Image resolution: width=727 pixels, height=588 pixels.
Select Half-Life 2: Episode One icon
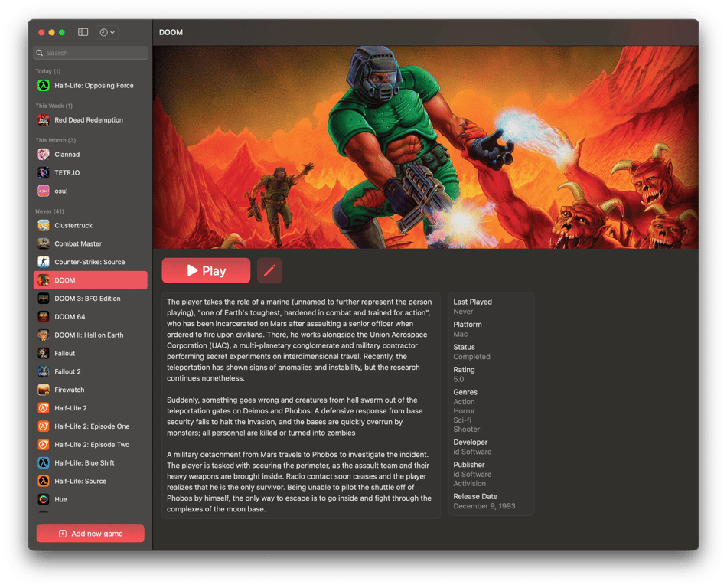click(x=44, y=426)
